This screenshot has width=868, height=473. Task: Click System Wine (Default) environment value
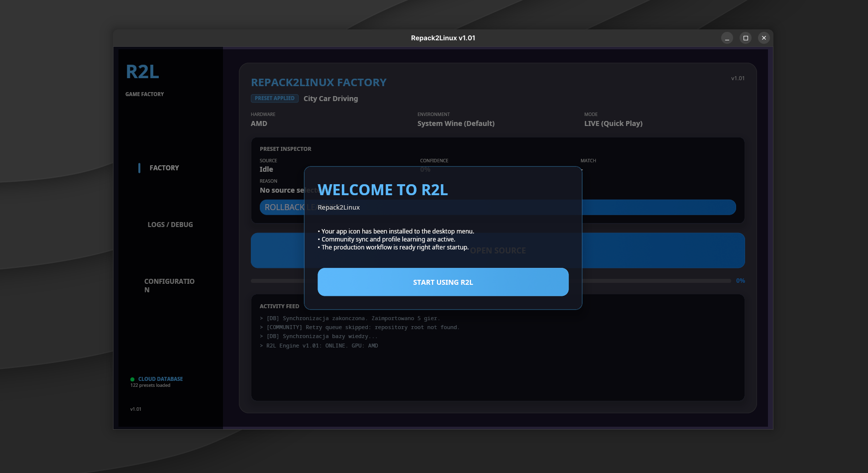tap(456, 123)
